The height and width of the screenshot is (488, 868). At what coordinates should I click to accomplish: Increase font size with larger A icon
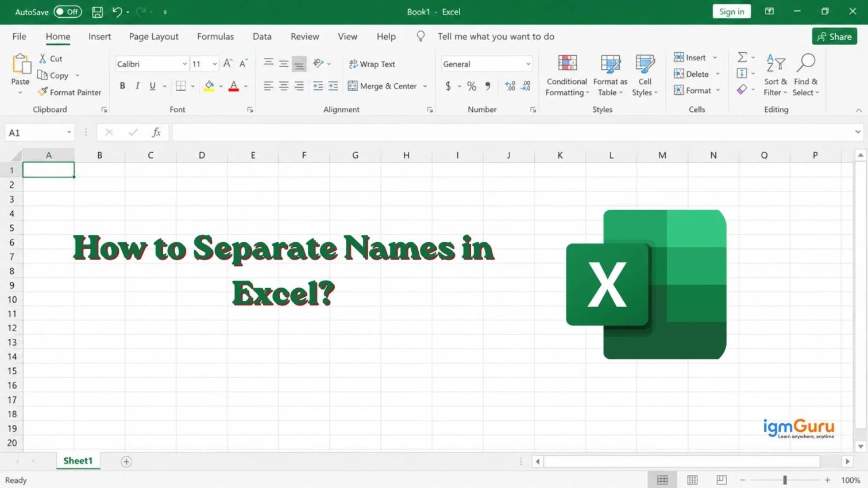(227, 64)
